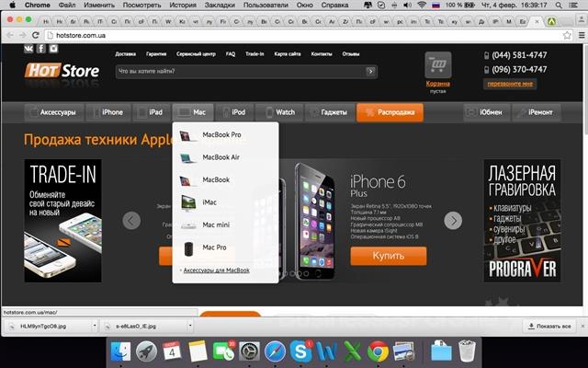This screenshot has width=588, height=368.
Task: Open Spotlight search in the menu bar
Action: coord(559,6)
